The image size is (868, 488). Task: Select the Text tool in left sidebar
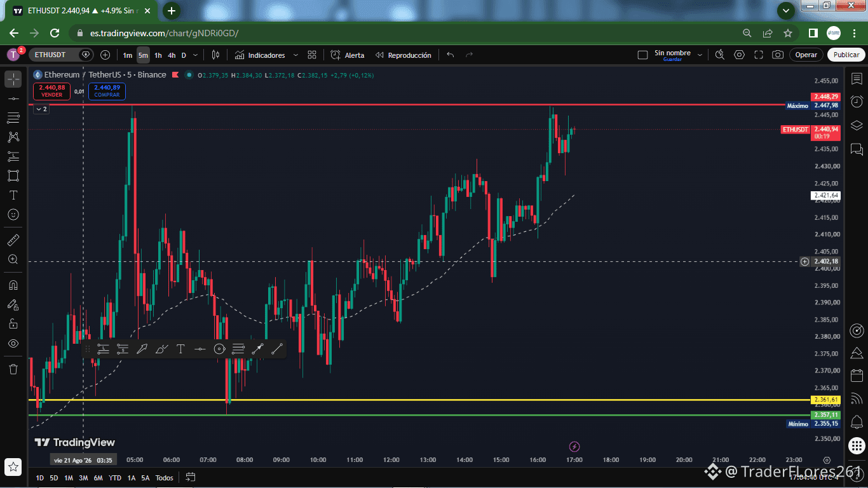pos(13,195)
